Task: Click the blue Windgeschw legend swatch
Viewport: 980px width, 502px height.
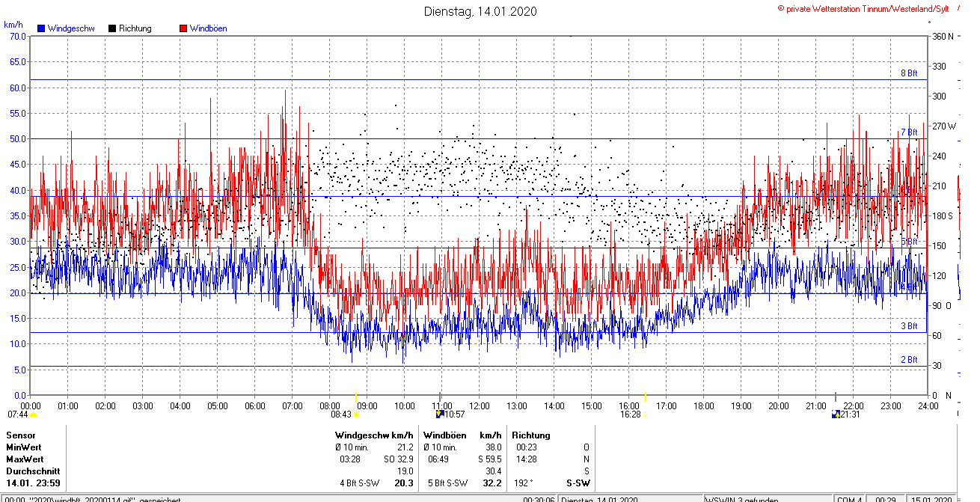Action: tap(41, 28)
